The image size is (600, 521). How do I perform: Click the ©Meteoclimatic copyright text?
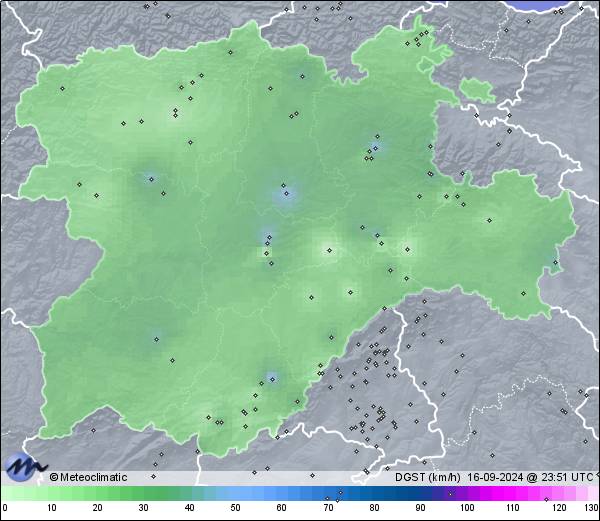[x=88, y=477]
